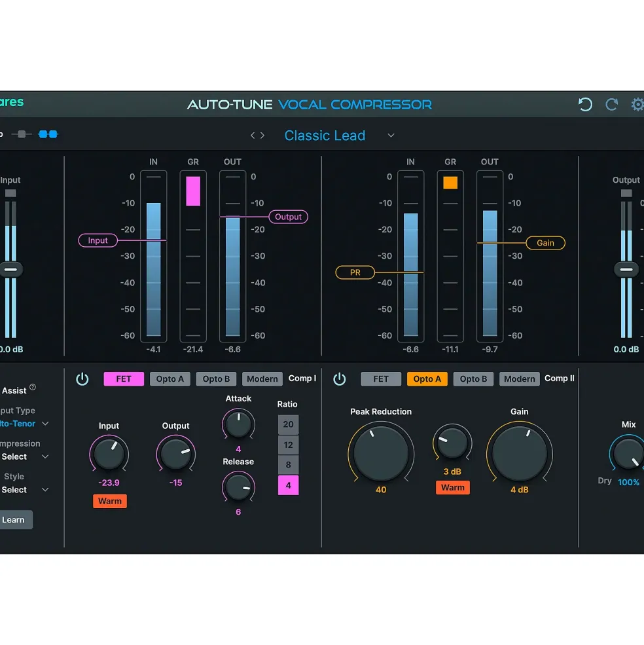Click the Mix value 100%
The width and height of the screenshot is (644, 645).
point(628,482)
